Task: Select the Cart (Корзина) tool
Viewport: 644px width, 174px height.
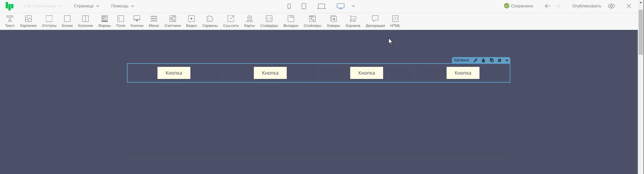Action: point(353,21)
